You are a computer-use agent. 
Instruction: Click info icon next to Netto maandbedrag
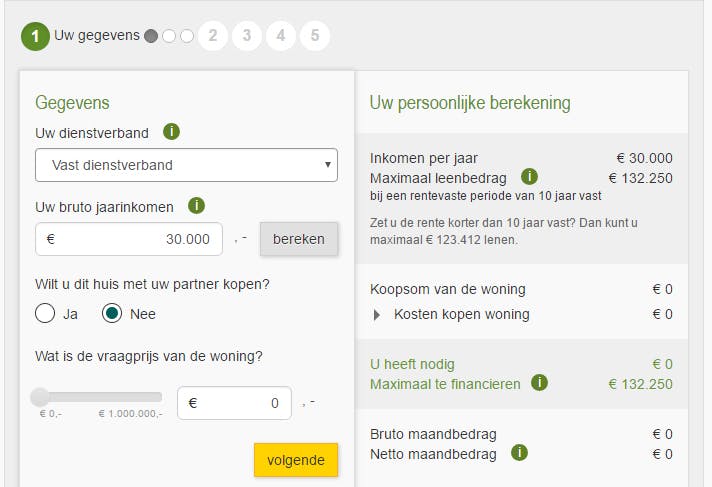518,453
